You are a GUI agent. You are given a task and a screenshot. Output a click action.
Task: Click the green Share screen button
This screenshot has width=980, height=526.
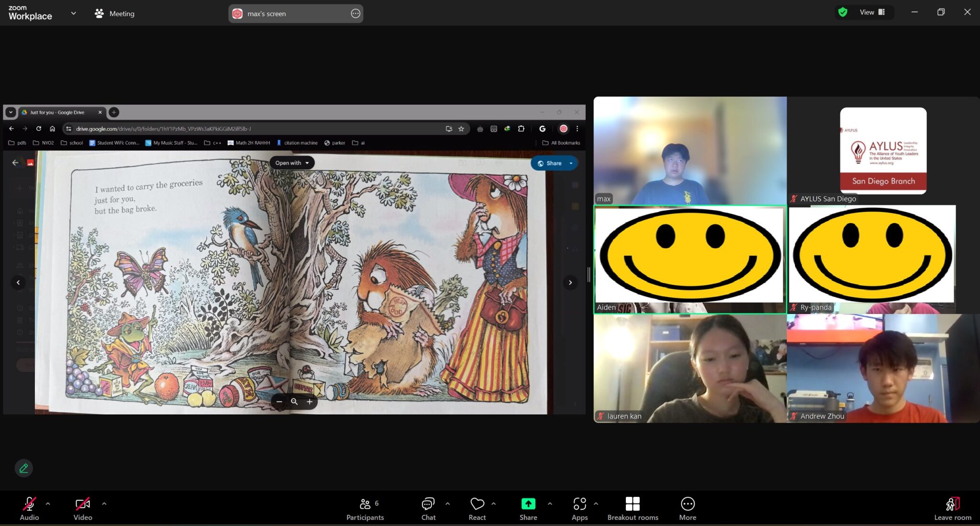(528, 508)
